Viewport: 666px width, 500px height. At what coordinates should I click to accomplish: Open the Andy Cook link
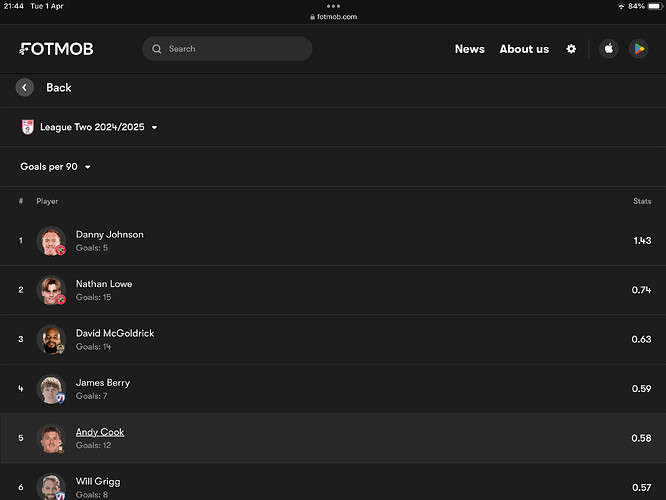[100, 432]
